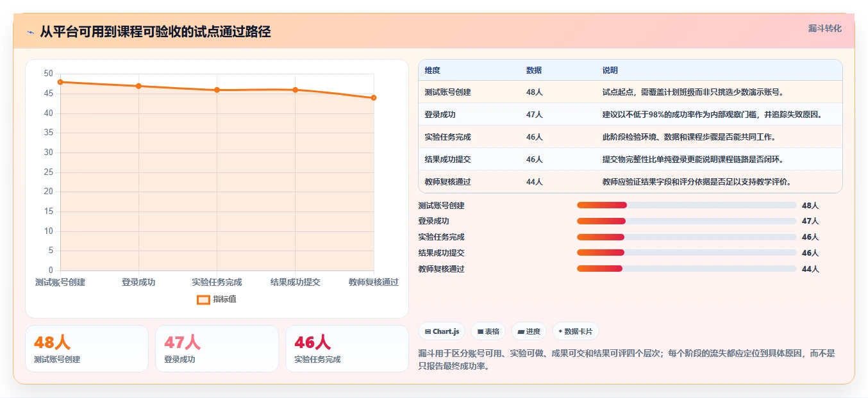Toggle the 指标值 legend item

click(x=217, y=299)
